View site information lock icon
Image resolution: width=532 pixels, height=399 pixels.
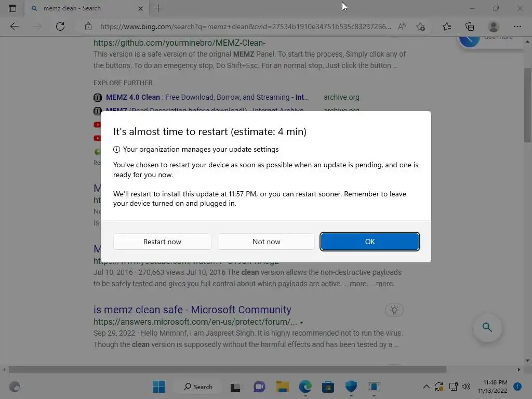88,26
